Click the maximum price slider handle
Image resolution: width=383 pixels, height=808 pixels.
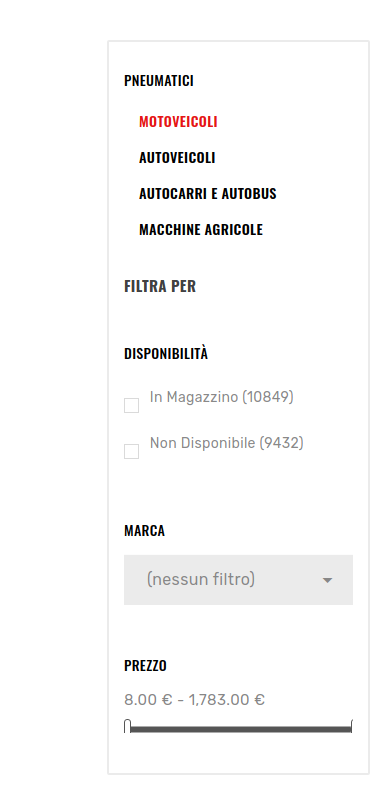point(352,727)
